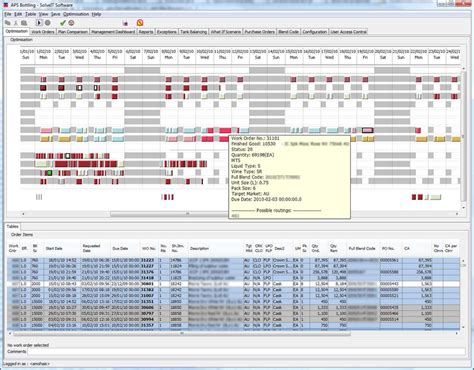This screenshot has height=370, width=474.
Task: Open the View menu
Action: click(43, 14)
